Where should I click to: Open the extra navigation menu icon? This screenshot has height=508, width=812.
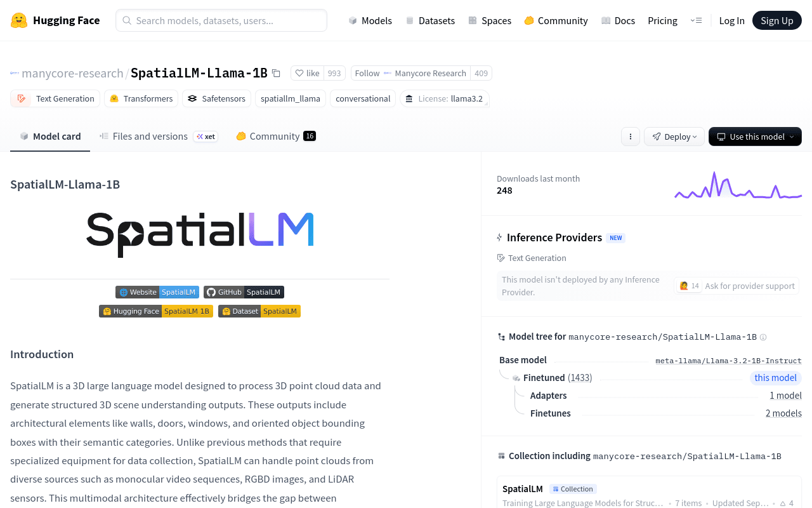click(x=696, y=20)
